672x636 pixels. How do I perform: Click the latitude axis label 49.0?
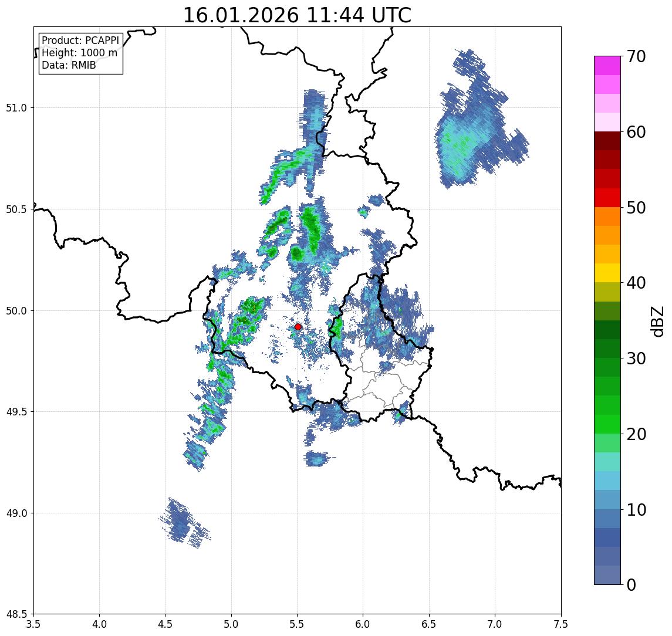(x=16, y=513)
